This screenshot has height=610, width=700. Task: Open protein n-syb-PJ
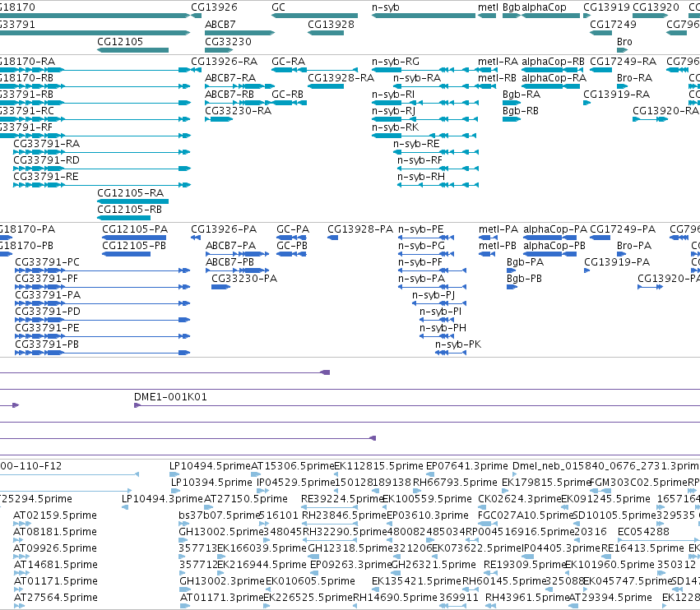(x=433, y=295)
